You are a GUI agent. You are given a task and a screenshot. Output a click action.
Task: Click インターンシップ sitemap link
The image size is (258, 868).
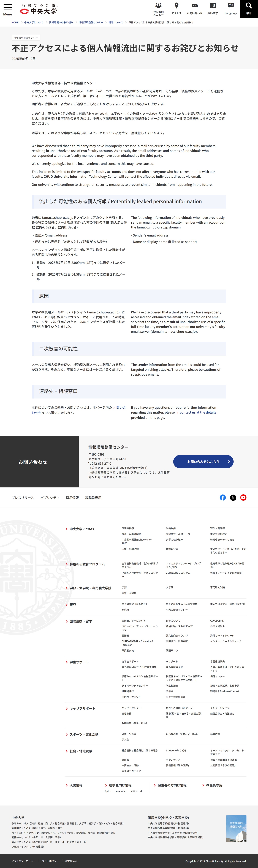coord(220,708)
